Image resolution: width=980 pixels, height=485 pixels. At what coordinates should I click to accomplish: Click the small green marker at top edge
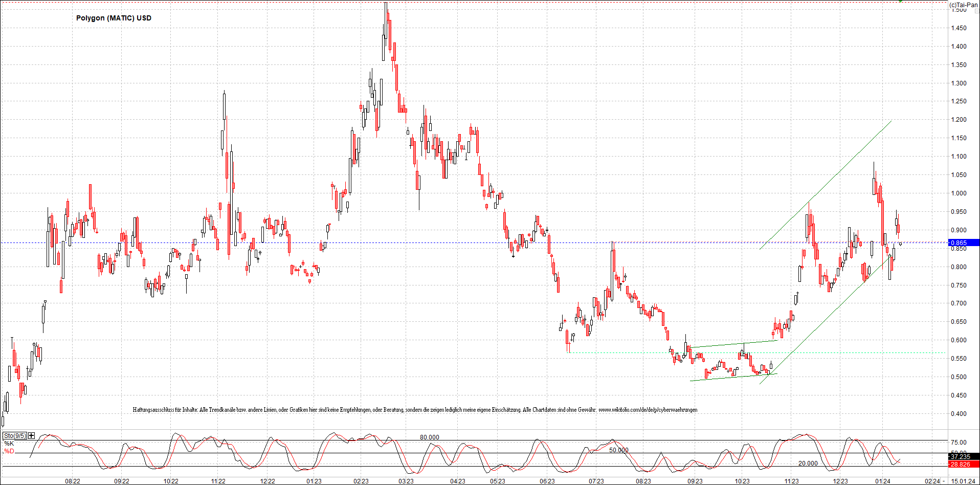click(900, 1)
